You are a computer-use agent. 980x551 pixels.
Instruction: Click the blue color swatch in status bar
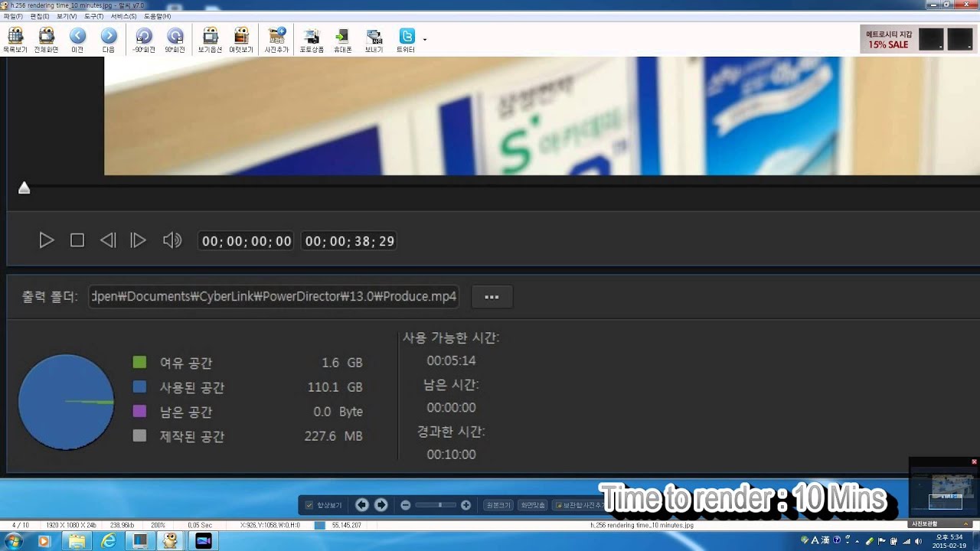coord(319,526)
